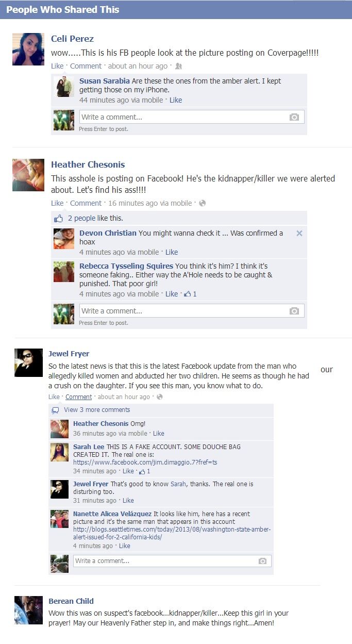Click camera icon in Jewel Fryer comment box
Screen dimensions: 352x644
tap(262, 561)
